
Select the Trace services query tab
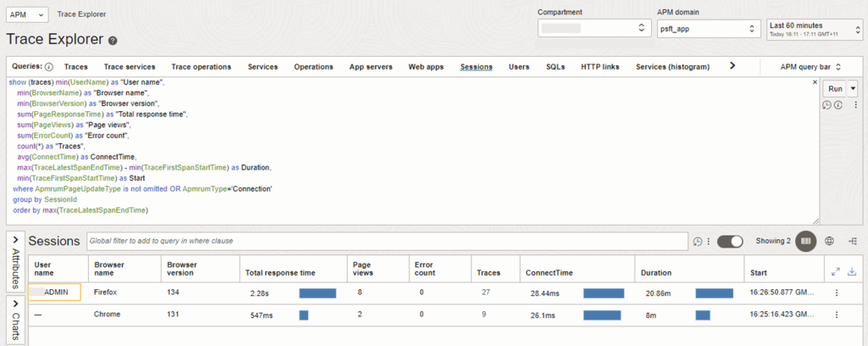[129, 66]
